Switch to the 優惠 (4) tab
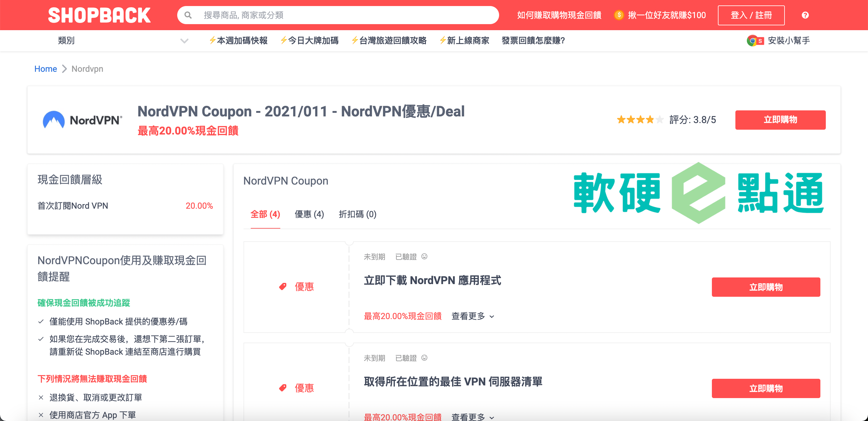The height and width of the screenshot is (421, 868). [x=309, y=214]
